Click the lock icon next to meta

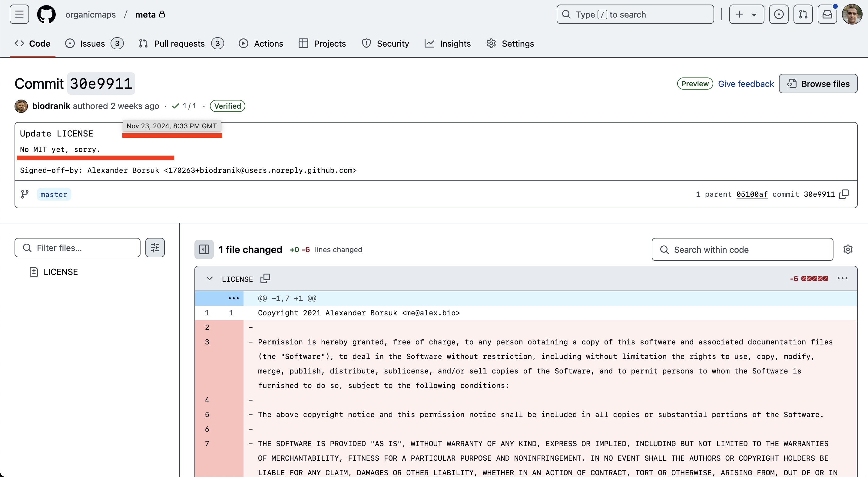(x=162, y=14)
